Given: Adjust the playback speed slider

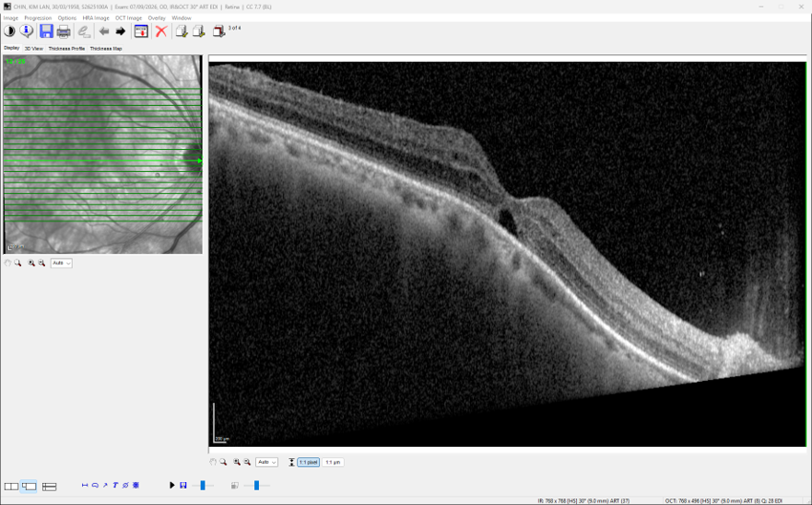Looking at the screenshot, I should pyautogui.click(x=203, y=485).
